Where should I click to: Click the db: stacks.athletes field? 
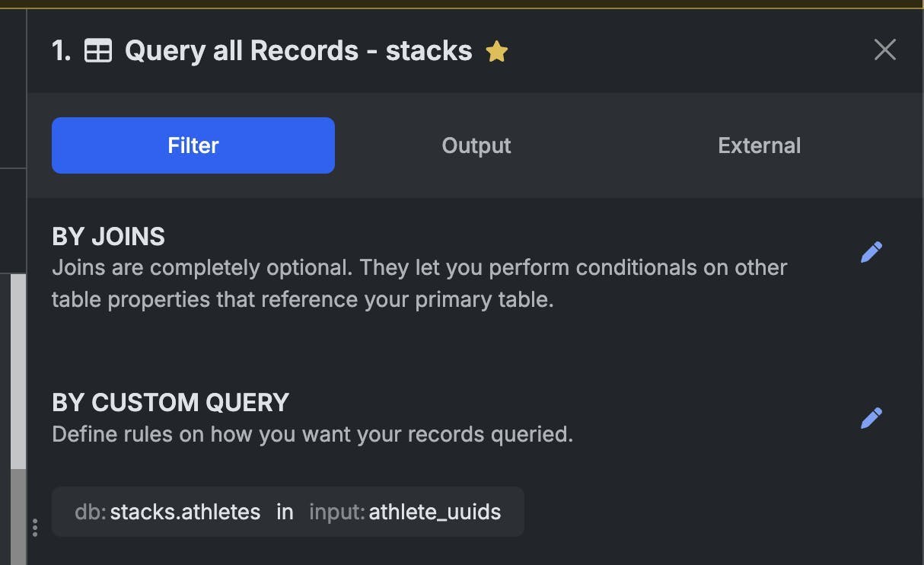tap(167, 512)
